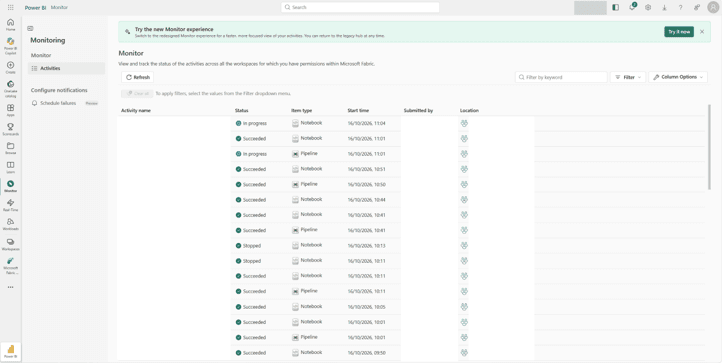
Task: Click the notifications bell icon
Action: click(x=632, y=7)
